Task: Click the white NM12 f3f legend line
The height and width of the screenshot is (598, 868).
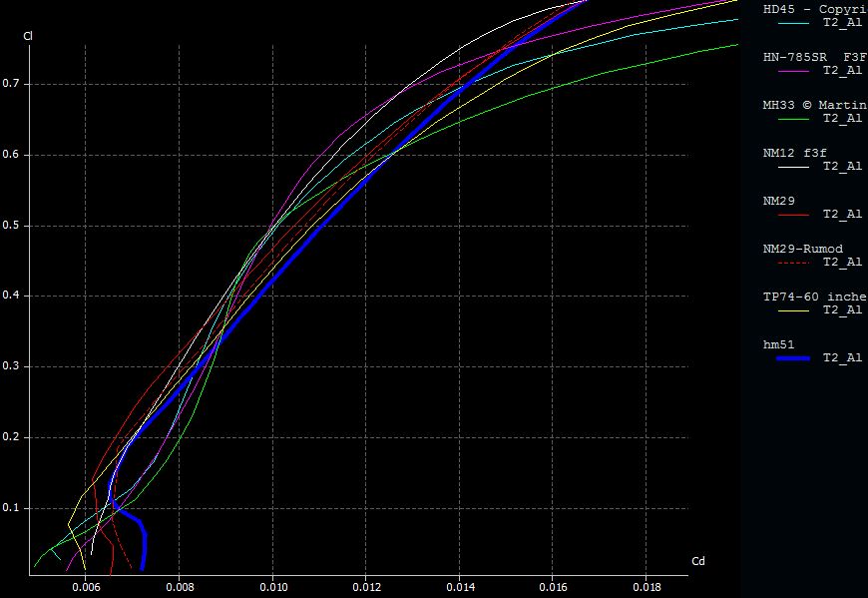Action: click(792, 167)
